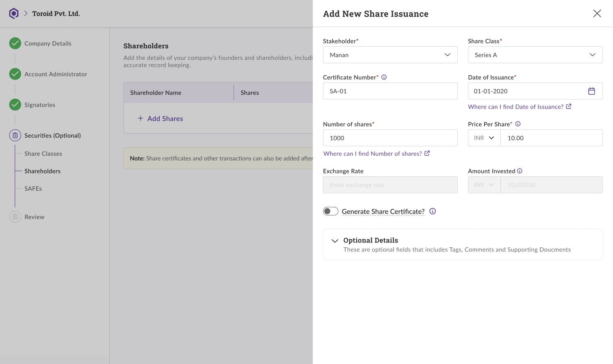Go to Share Classes in the sidebar
The width and height of the screenshot is (613, 364).
43,154
